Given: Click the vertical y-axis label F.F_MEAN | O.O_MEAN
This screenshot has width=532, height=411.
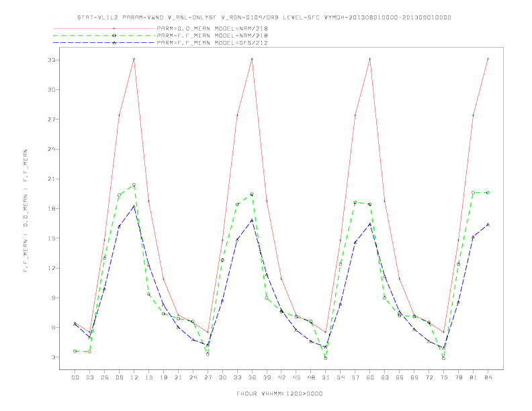Looking at the screenshot, I should click(x=26, y=211).
